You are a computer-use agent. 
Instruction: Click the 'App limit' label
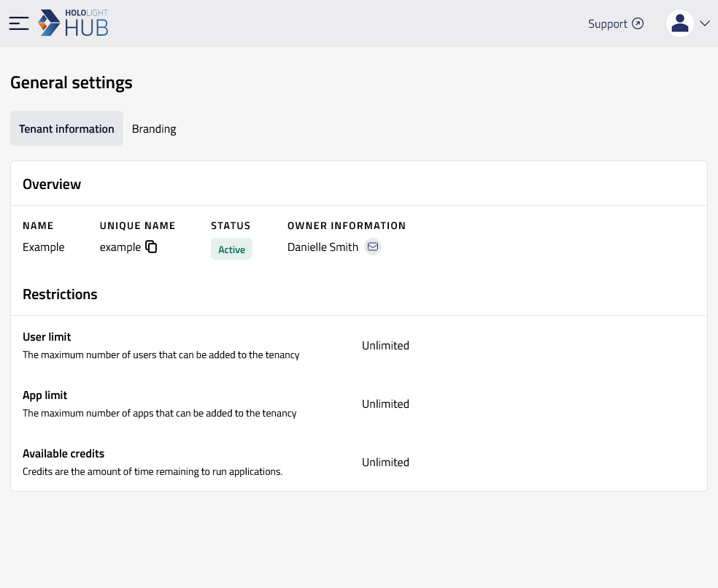[x=45, y=395]
